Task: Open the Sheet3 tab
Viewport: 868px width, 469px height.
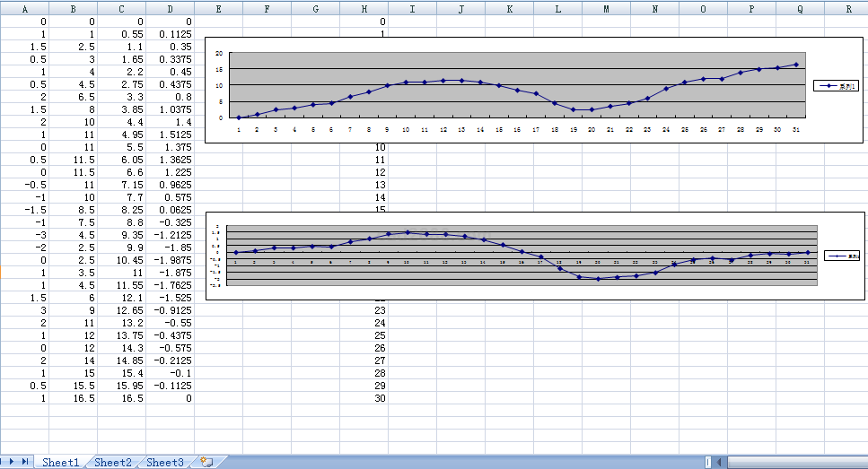Action: (x=165, y=462)
